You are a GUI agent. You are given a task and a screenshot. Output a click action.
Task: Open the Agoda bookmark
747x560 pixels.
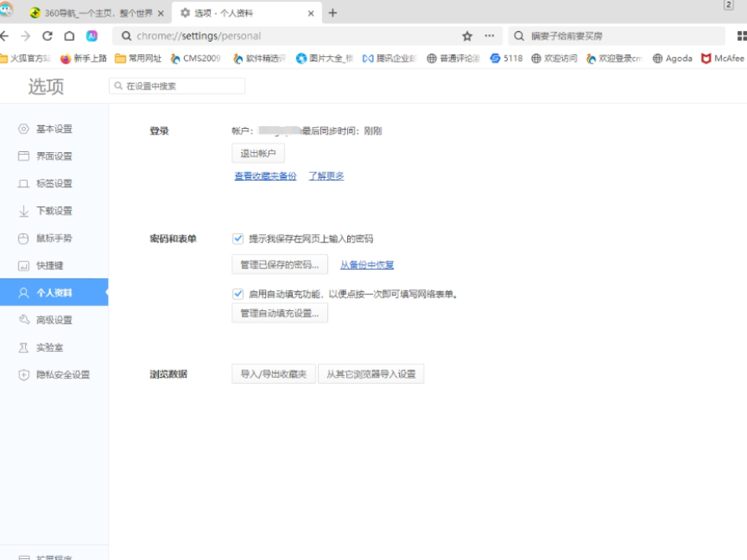673,59
